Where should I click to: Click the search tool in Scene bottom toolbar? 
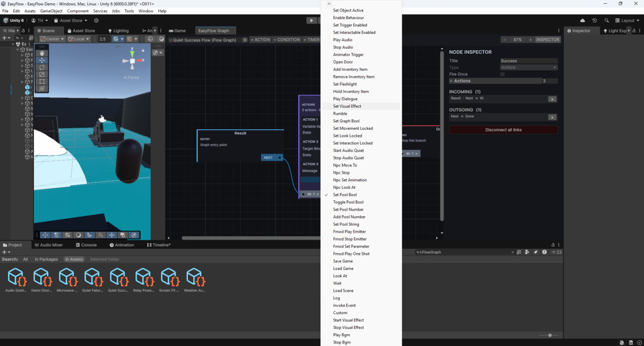point(100,235)
